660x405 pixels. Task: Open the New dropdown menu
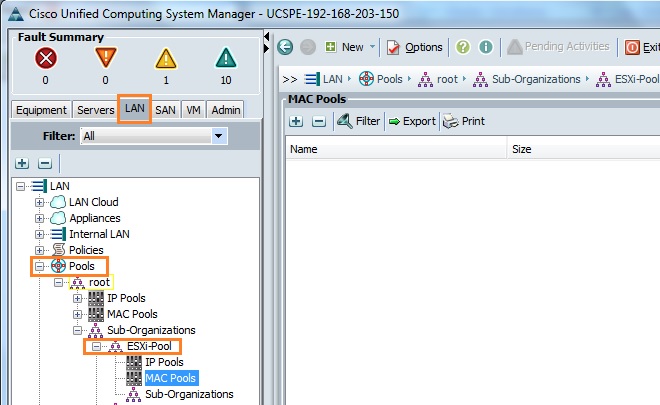[350, 47]
